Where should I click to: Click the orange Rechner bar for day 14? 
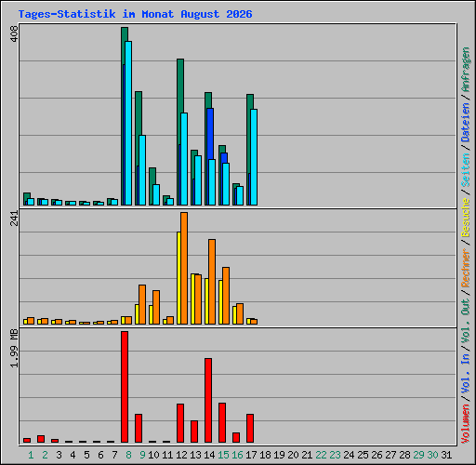point(212,282)
